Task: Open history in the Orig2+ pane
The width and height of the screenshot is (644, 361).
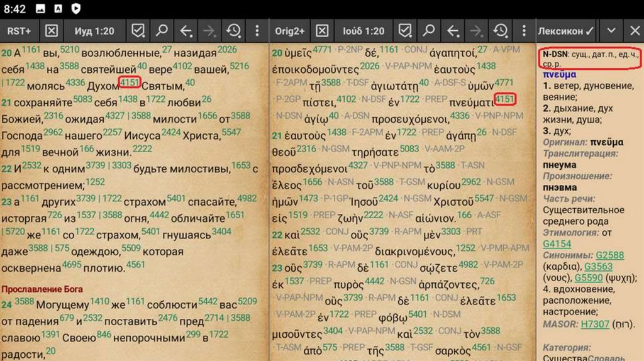Action: click(x=500, y=31)
